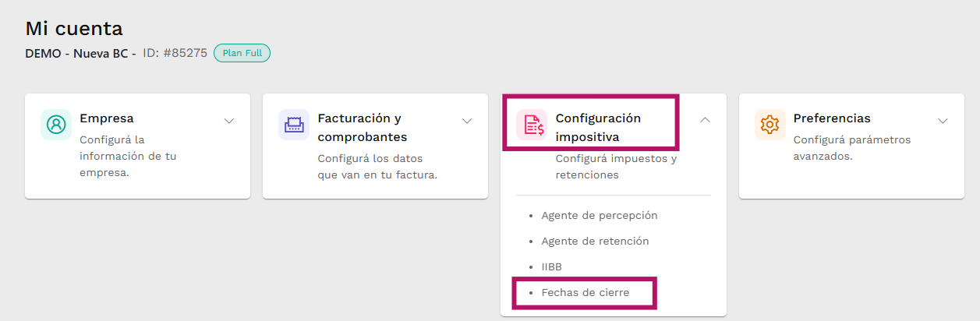Click the Configuración impositiva document icon
Screen dimensions: 980x321
[x=532, y=125]
